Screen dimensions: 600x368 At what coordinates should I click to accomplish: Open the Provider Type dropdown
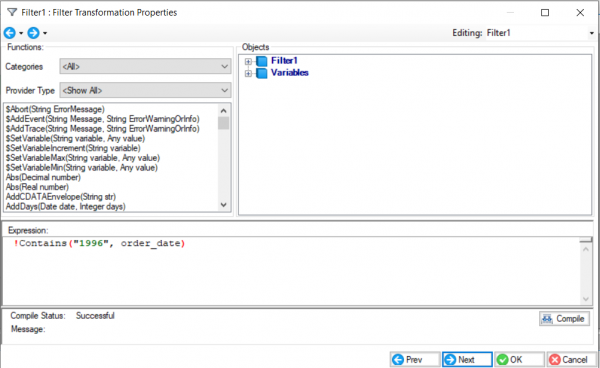point(145,91)
